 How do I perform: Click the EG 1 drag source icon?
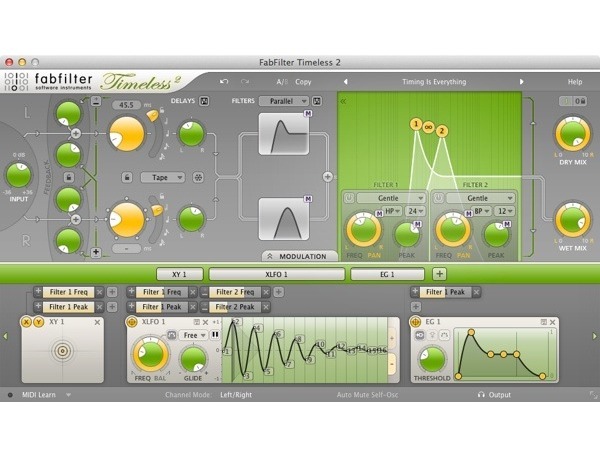tap(415, 322)
